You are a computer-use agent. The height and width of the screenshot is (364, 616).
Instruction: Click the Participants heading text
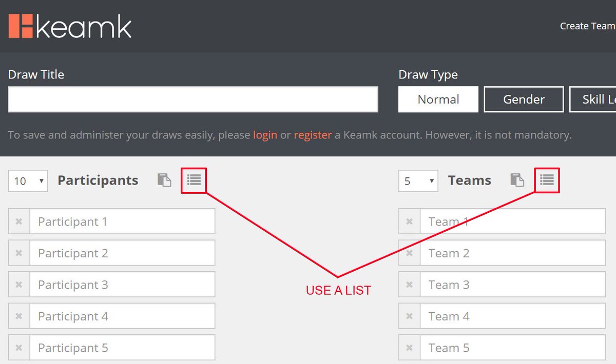98,180
